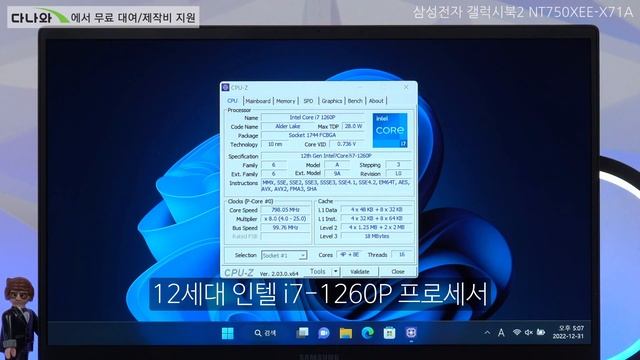Click the Level 3 value 18 MBytes
640x360 pixels.
376,236
